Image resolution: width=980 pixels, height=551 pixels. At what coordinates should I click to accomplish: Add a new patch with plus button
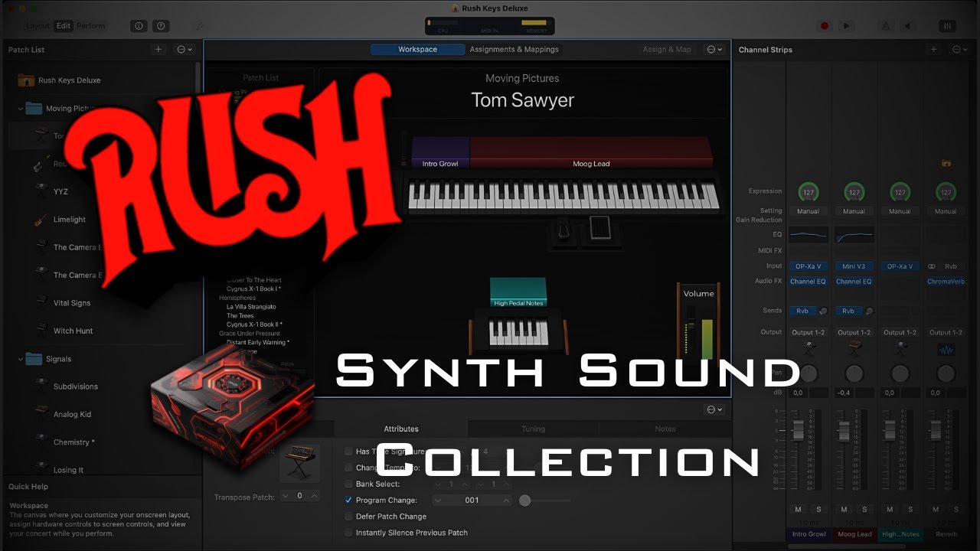tap(158, 49)
